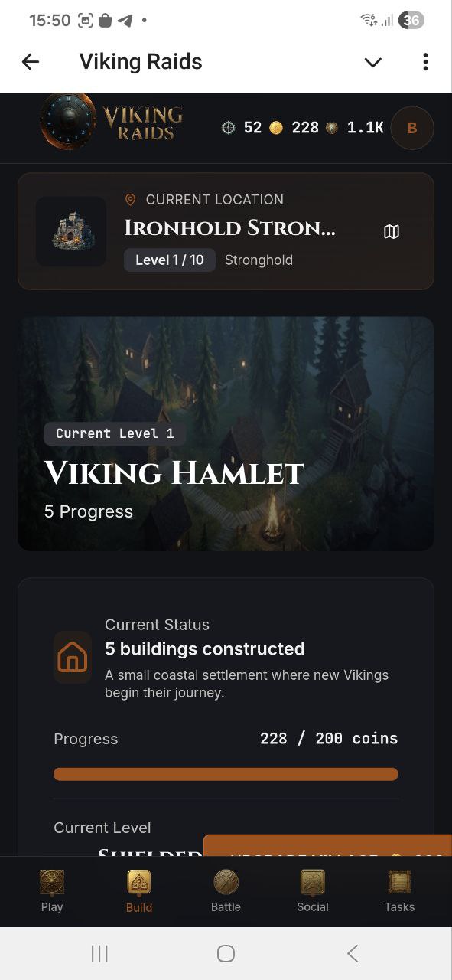The width and height of the screenshot is (452, 980).
Task: Open the map icon beside Ironhold Stronghold
Action: [x=392, y=230]
